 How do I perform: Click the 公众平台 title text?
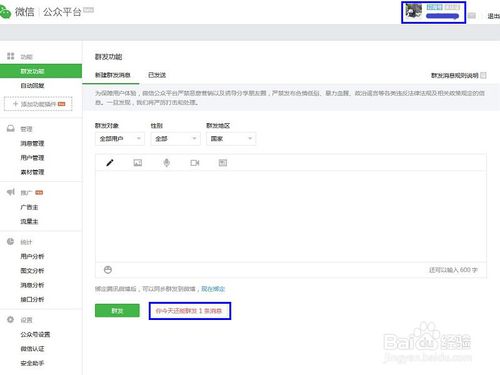(62, 12)
